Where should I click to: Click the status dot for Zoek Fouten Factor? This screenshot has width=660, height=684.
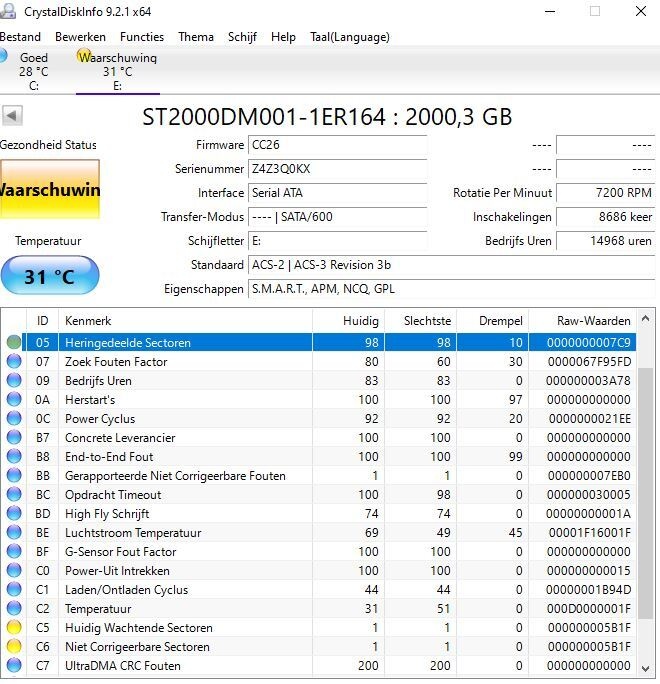tap(14, 361)
